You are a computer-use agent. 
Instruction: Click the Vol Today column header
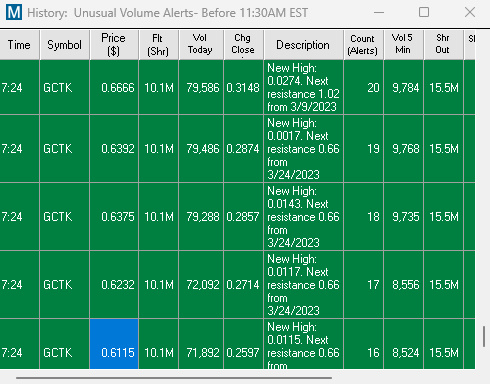click(x=201, y=45)
